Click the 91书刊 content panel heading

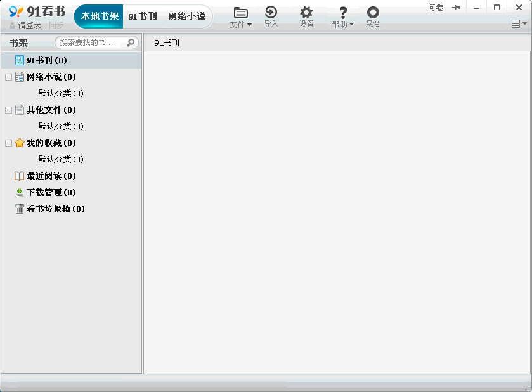167,42
